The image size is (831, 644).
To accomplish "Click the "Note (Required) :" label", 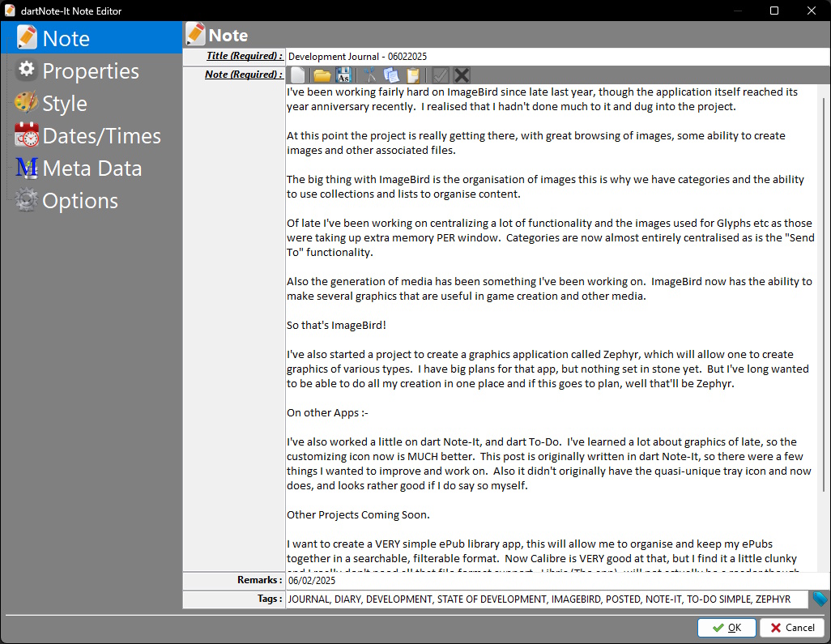I will pyautogui.click(x=244, y=75).
